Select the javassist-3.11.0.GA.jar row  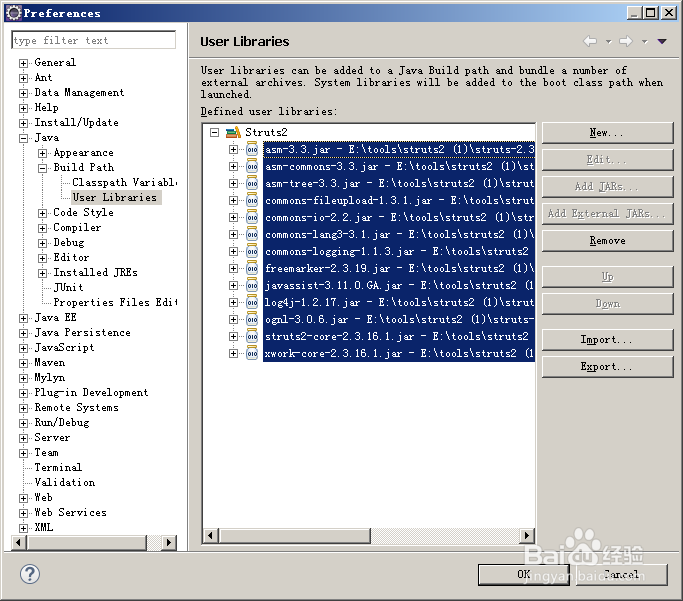[399, 285]
